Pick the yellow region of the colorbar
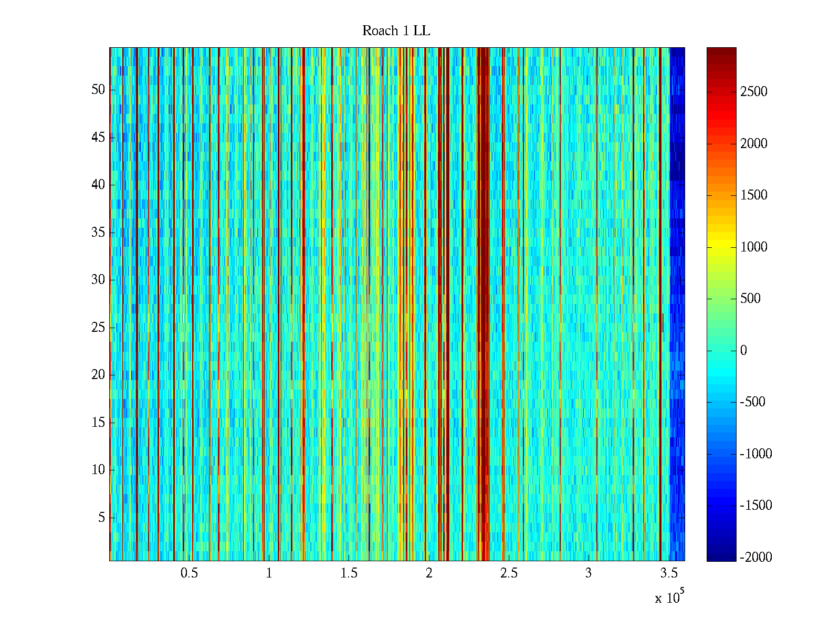Viewport: 840px width, 630px height. click(x=721, y=247)
